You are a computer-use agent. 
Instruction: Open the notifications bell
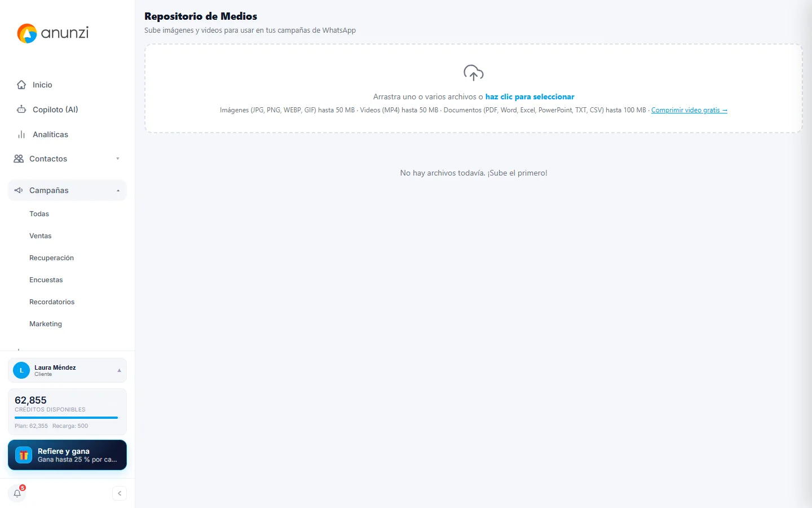[x=17, y=493]
